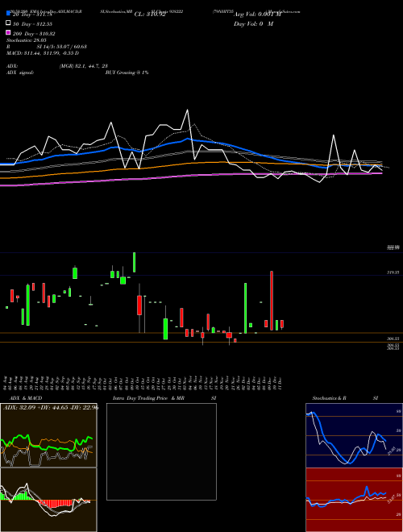Image resolution: width=403 pixels, height=532 pixels.
Task: Open the blue Stochastics chart panel
Action: (x=354, y=435)
